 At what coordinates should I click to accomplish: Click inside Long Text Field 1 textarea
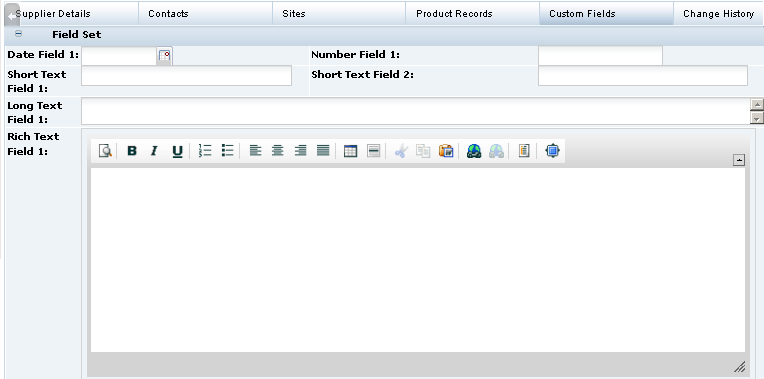click(415, 111)
